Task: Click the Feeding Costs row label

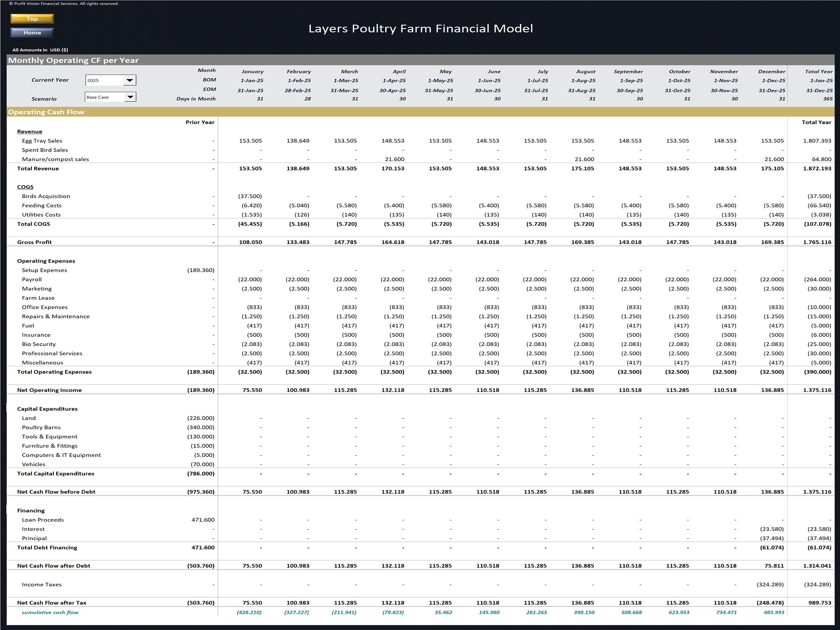Action: click(x=42, y=205)
